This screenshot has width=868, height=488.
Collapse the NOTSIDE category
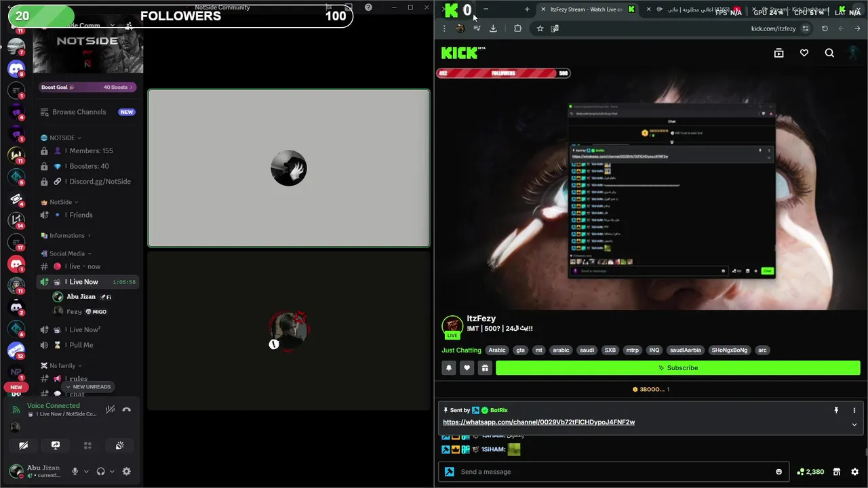tap(62, 138)
